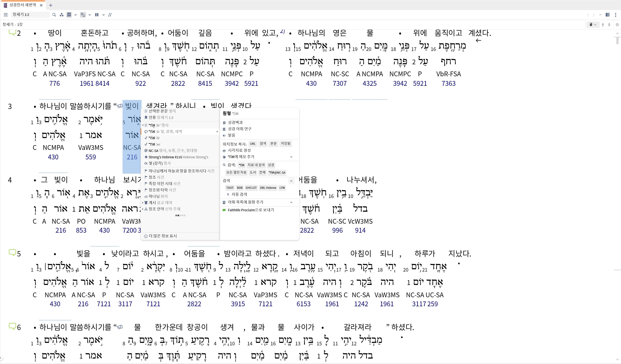Open the visual filters three-dots icon
Screen dimensions: 621x364
point(62,15)
